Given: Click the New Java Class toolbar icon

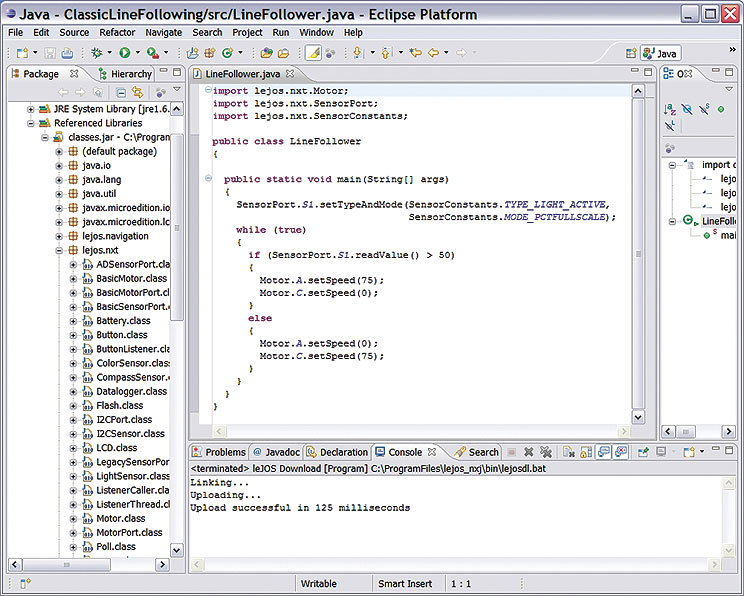Looking at the screenshot, I should [x=228, y=53].
